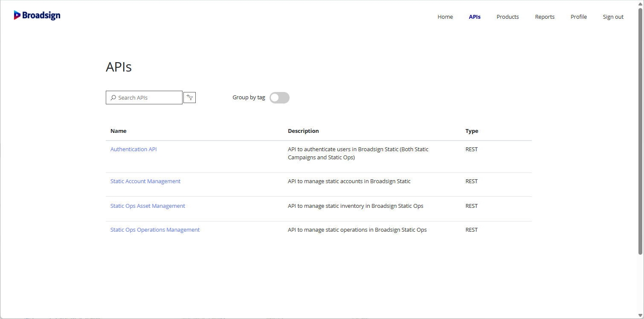Screen dimensions: 644x319
Task: Click 'API to manage static inventory' description
Action: point(356,206)
